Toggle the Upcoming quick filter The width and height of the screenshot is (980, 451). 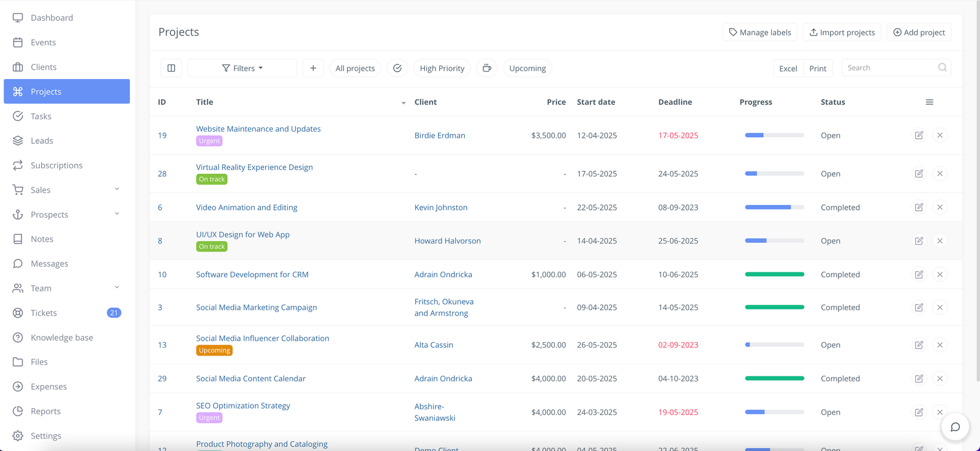[527, 68]
